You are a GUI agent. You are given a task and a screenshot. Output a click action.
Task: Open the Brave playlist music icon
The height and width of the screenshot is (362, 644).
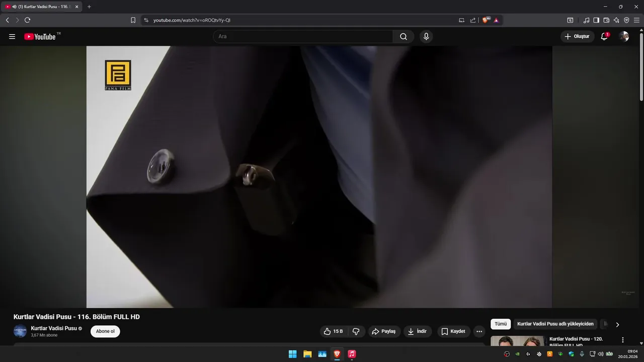point(586,20)
